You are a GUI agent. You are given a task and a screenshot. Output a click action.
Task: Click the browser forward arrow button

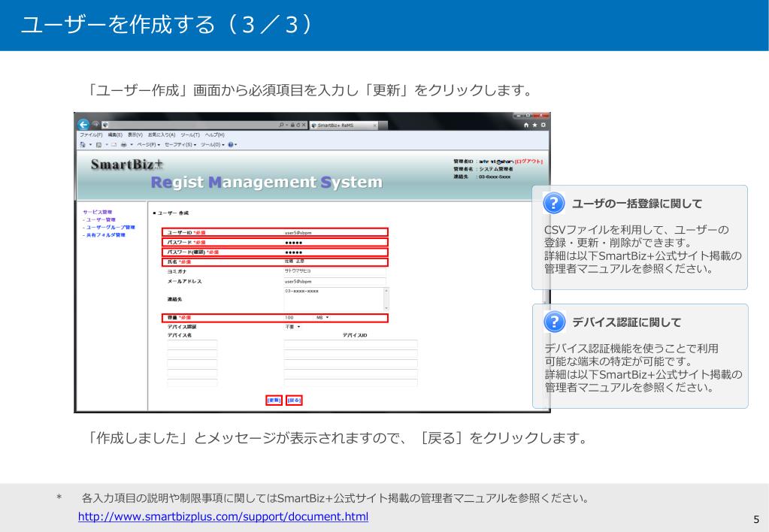coord(95,124)
